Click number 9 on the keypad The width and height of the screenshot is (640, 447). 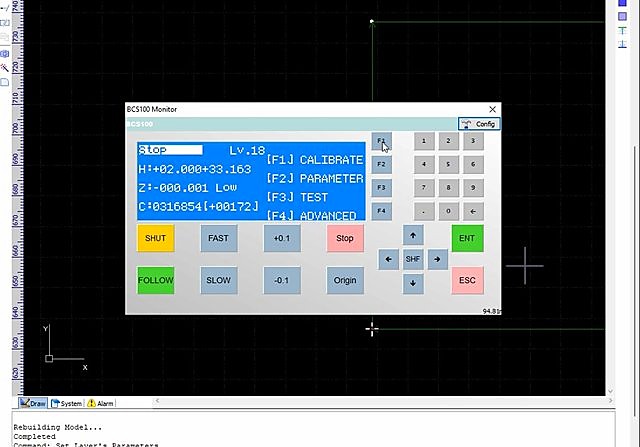coord(473,188)
